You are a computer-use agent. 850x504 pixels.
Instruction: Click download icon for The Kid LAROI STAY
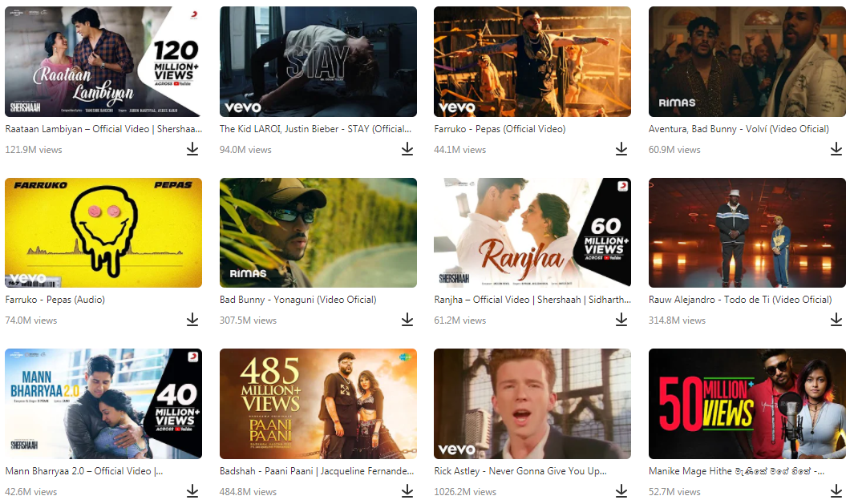407,149
